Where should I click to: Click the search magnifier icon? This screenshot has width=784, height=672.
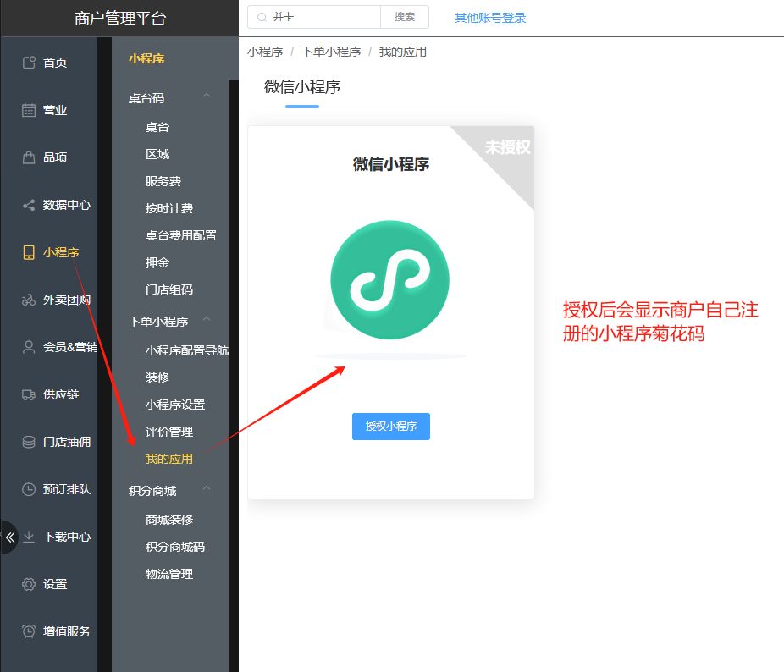click(262, 18)
